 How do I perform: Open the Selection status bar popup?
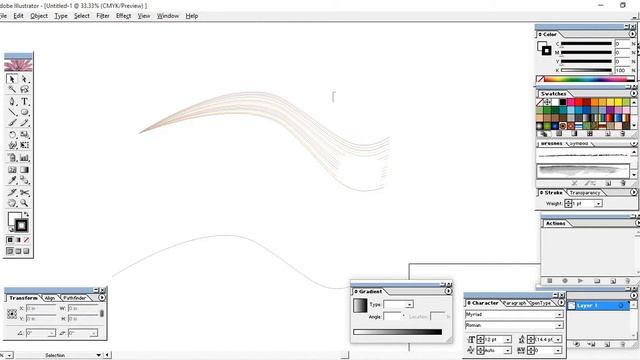(x=98, y=355)
